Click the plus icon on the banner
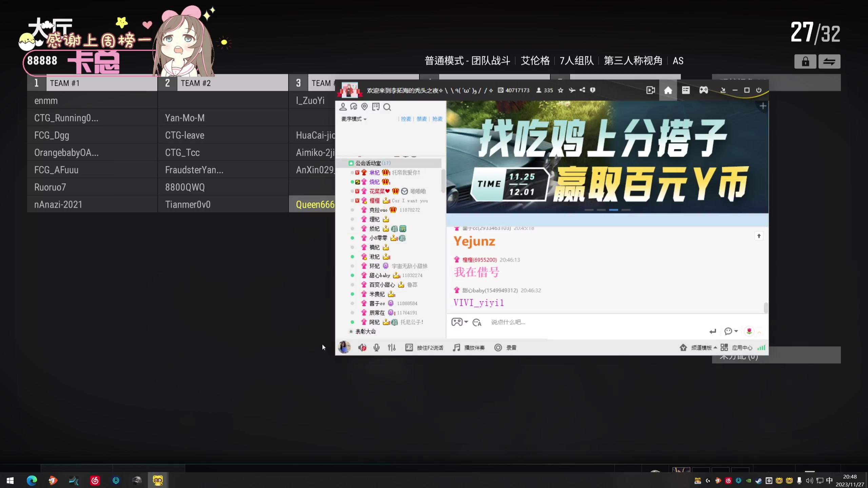Screen dimensions: 868x488 coord(763,106)
